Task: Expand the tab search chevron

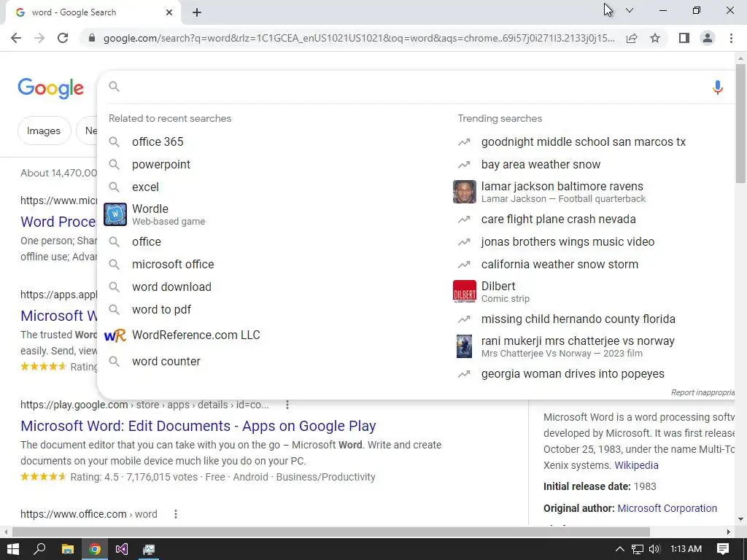Action: [x=630, y=10]
